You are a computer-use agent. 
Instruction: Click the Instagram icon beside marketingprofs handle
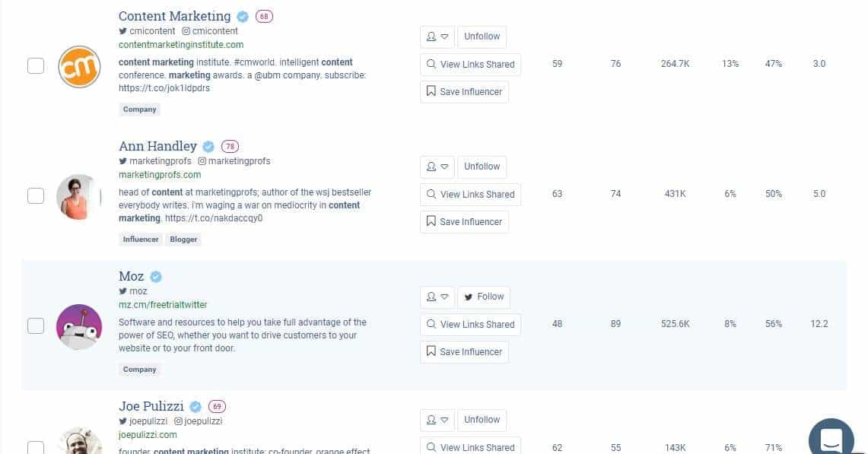202,161
